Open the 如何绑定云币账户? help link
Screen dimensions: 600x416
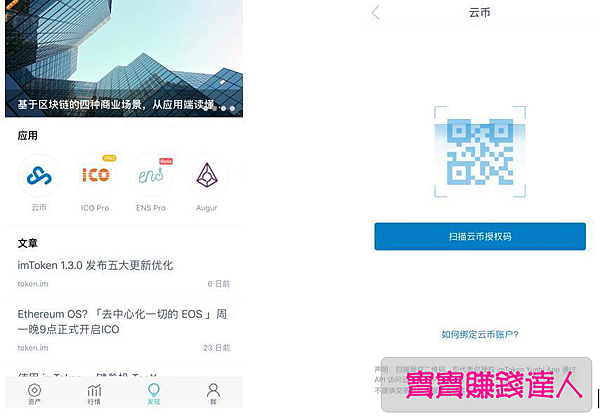[480, 334]
